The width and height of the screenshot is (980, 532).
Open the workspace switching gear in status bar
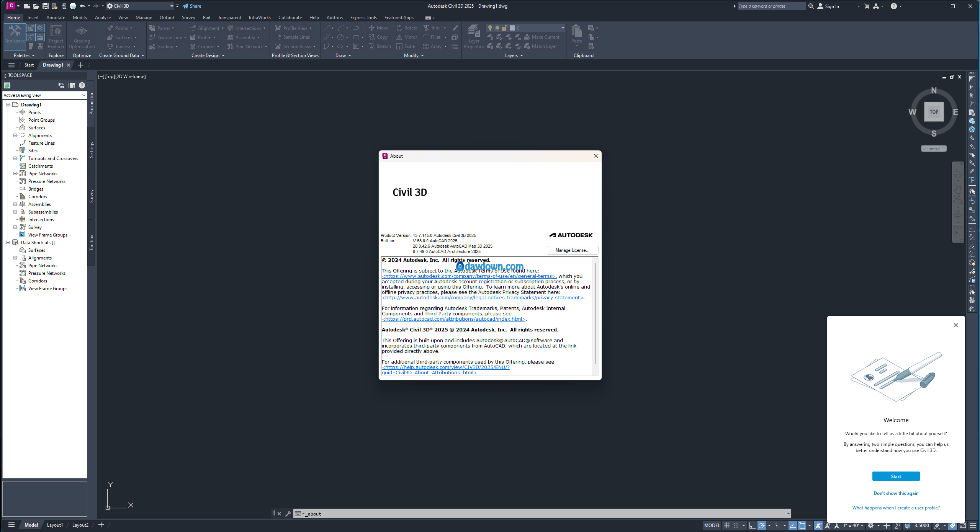coord(870,525)
